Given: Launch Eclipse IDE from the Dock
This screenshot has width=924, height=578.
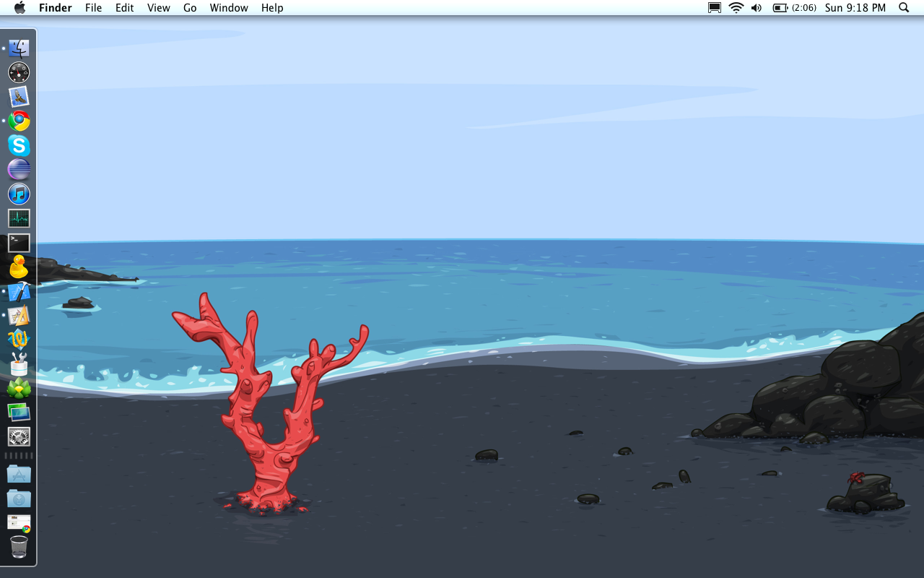Looking at the screenshot, I should 19,170.
